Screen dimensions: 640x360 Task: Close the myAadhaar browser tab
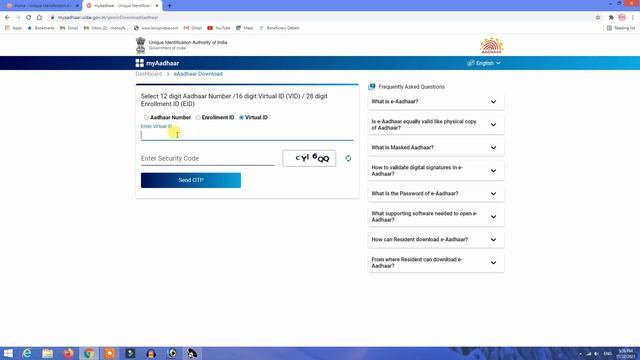157,6
